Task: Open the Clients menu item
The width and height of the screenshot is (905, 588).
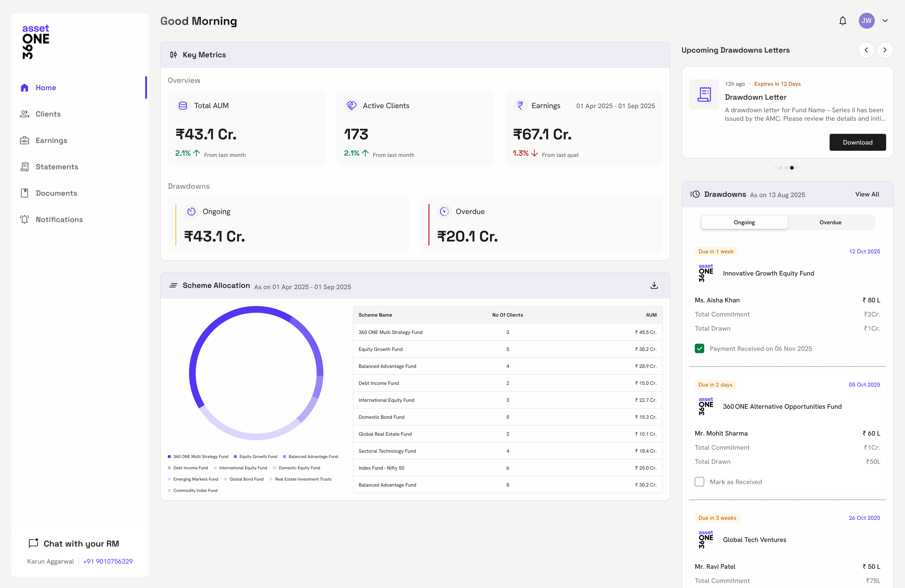Action: (48, 114)
